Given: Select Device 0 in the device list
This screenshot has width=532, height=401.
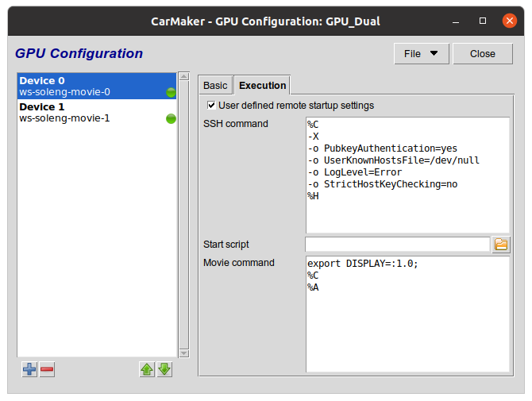Looking at the screenshot, I should pos(87,87).
